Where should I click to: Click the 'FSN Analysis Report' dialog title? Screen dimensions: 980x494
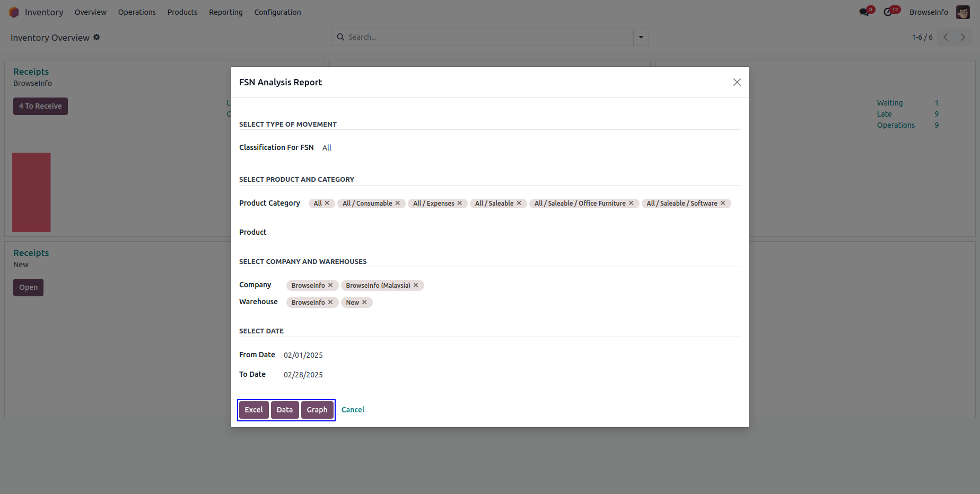click(x=281, y=82)
